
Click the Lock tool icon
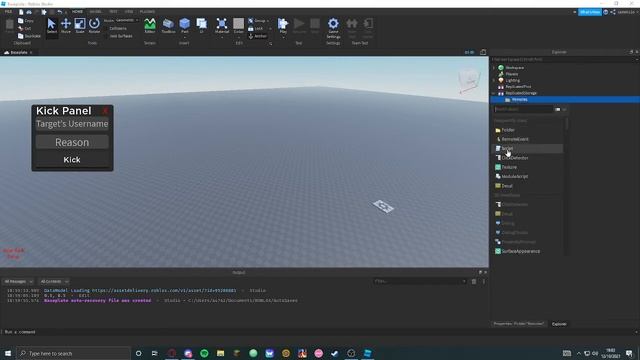(251, 29)
